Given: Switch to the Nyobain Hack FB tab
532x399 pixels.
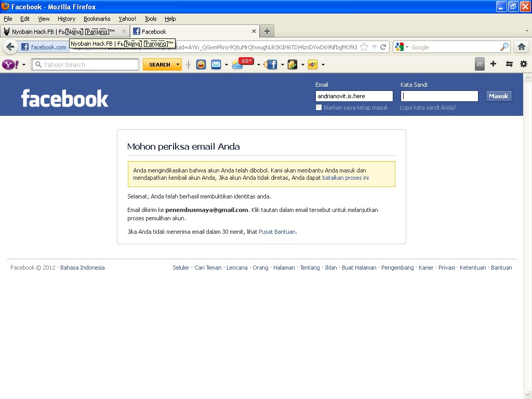Looking at the screenshot, I should [x=64, y=32].
